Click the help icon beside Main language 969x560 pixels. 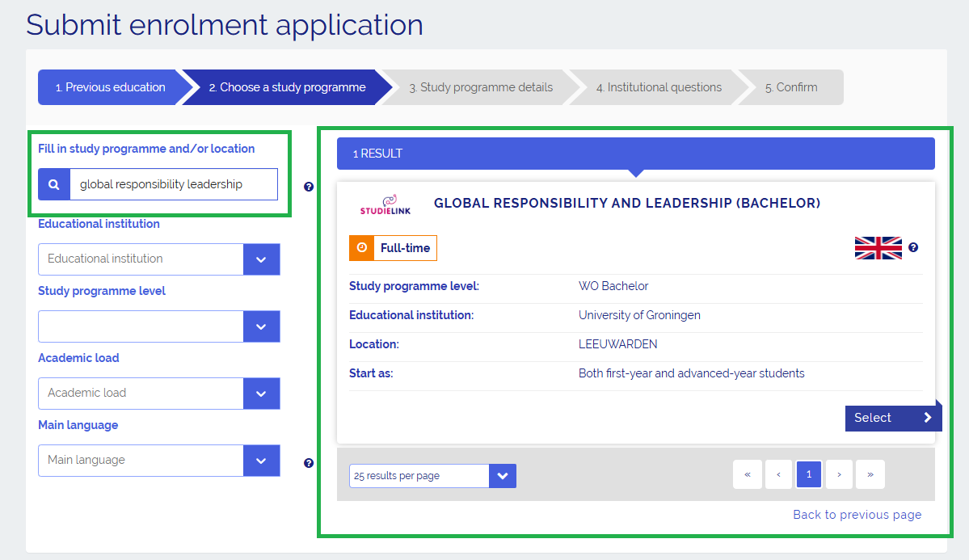309,463
